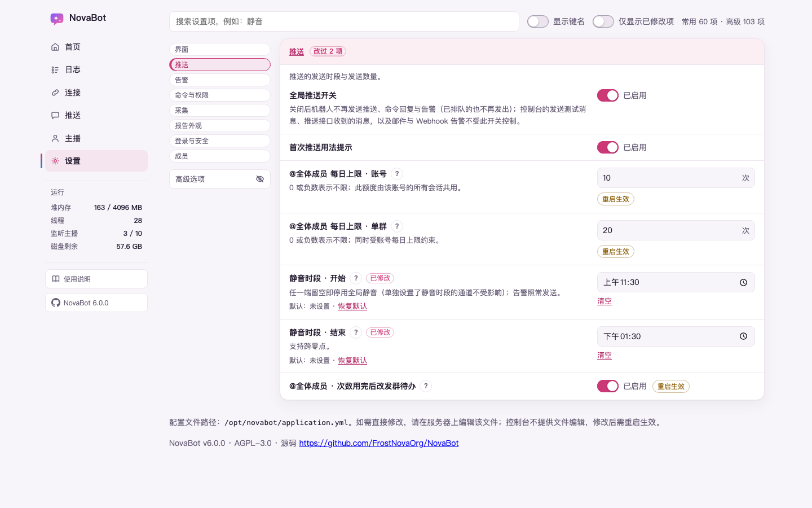The image size is (812, 508).
Task: Click the help icon beside 静音时段 · 结束
Action: tap(356, 332)
